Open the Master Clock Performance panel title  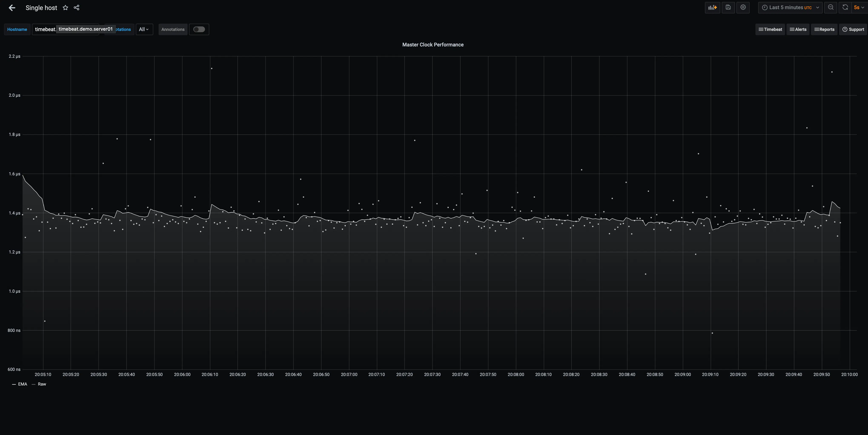click(433, 45)
